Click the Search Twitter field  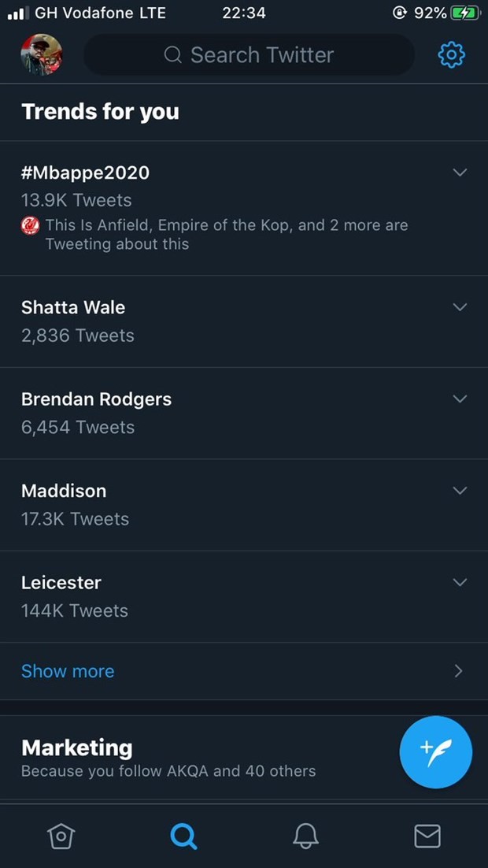coord(249,55)
